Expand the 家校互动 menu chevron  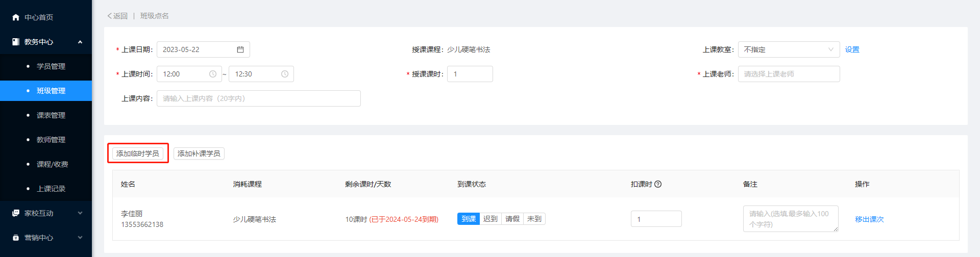[x=80, y=213]
